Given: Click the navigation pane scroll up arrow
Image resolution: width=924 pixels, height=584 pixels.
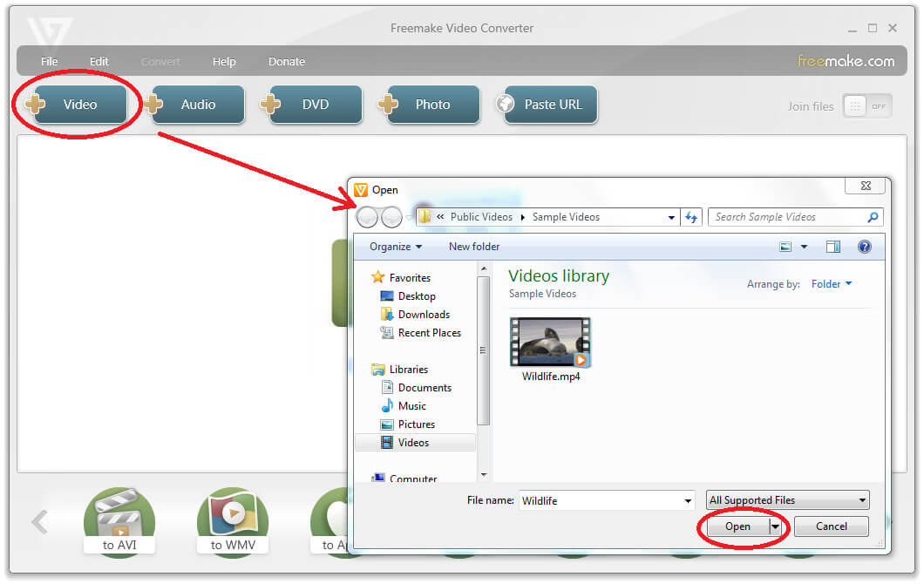Looking at the screenshot, I should pos(483,268).
